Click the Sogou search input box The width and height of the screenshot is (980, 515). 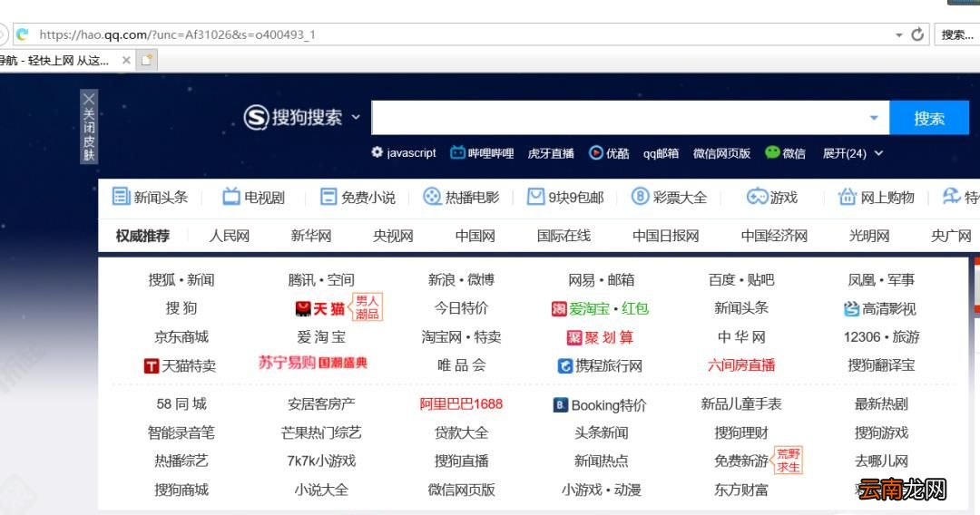[630, 117]
